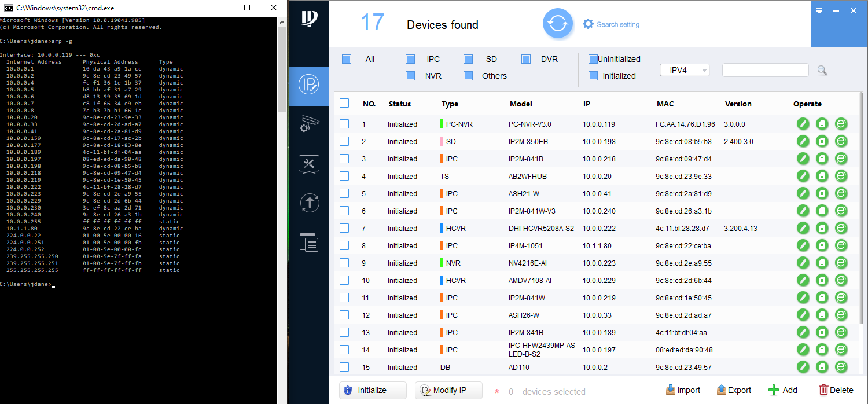The height and width of the screenshot is (404, 868).
Task: Click the Export button
Action: tap(734, 390)
